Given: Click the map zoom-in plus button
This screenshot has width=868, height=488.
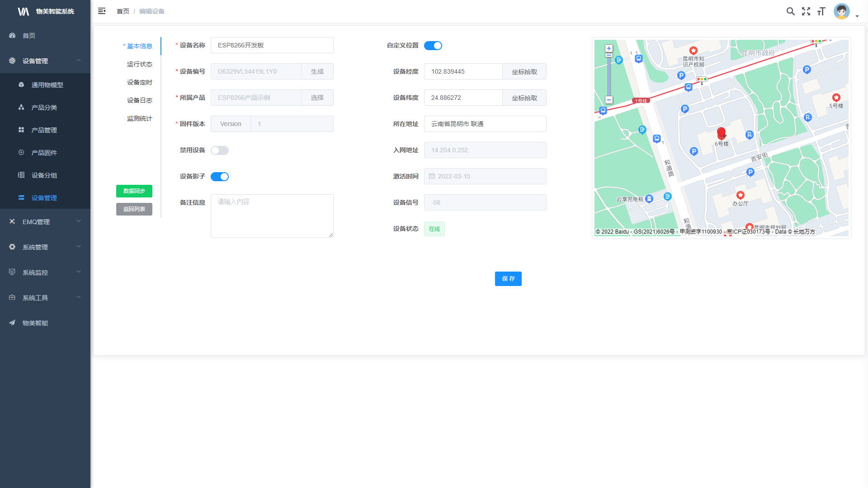Looking at the screenshot, I should [609, 48].
